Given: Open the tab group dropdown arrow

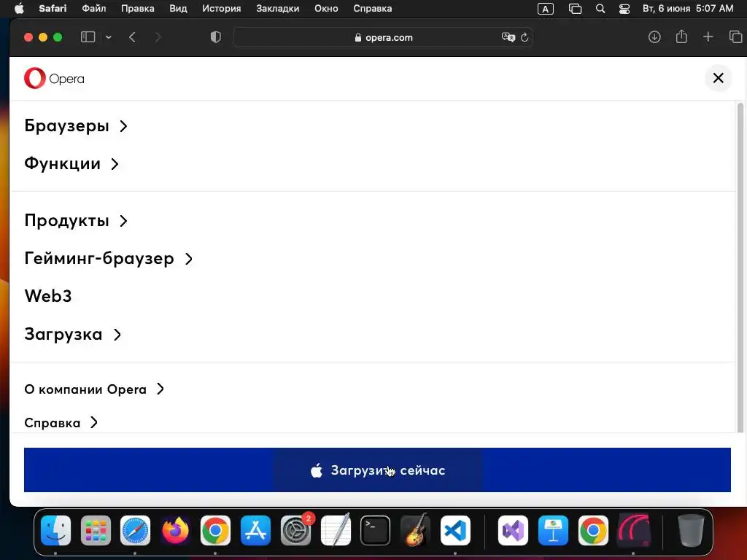Looking at the screenshot, I should coord(109,37).
